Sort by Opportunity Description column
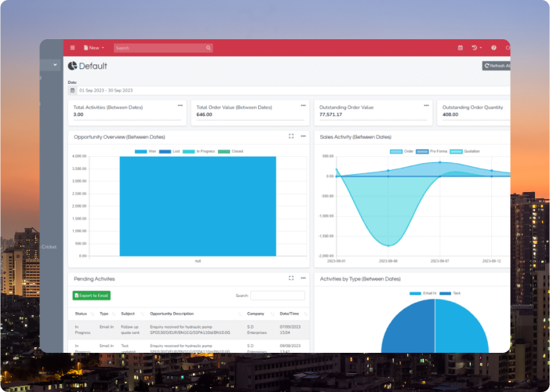Viewport: 550px width, 392px height. point(195,314)
